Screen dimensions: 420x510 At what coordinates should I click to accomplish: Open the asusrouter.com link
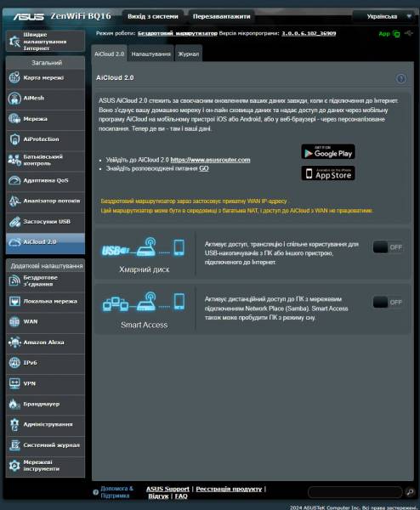210,160
